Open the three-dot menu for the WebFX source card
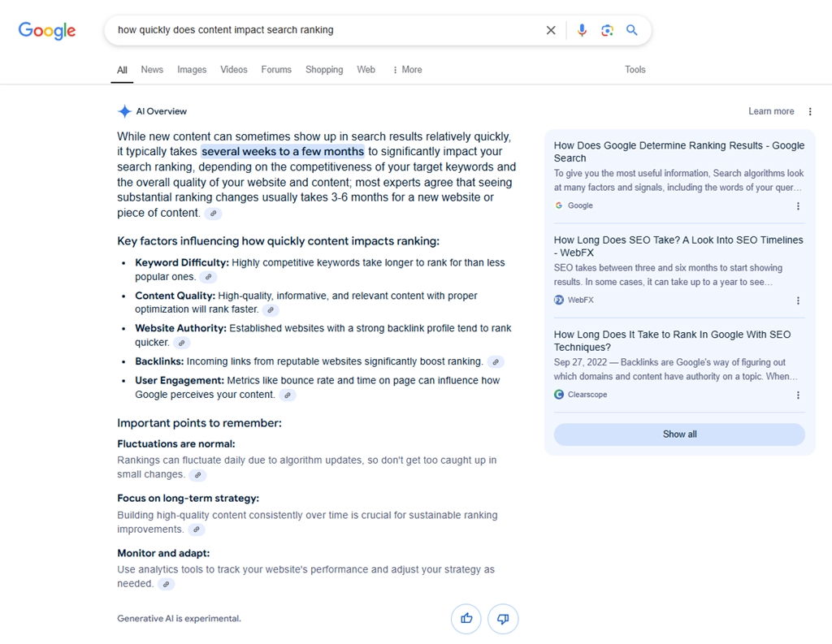832x644 pixels. click(798, 300)
